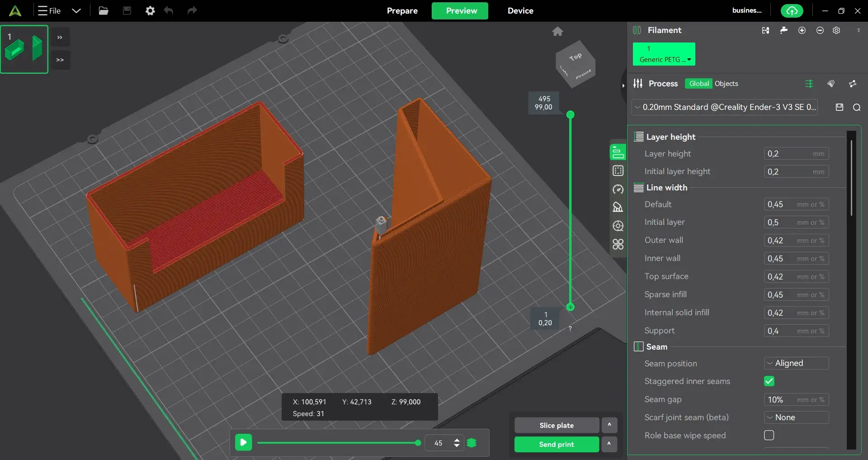
Task: Open filament settings gear icon
Action: (836, 30)
